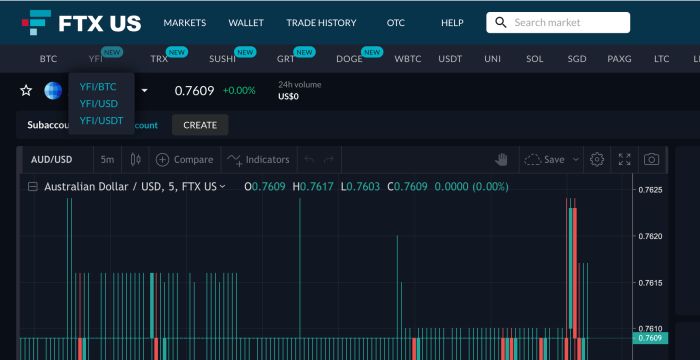Click the CREATE subaccount button
Viewport: 700px width, 360px height.
(x=200, y=125)
